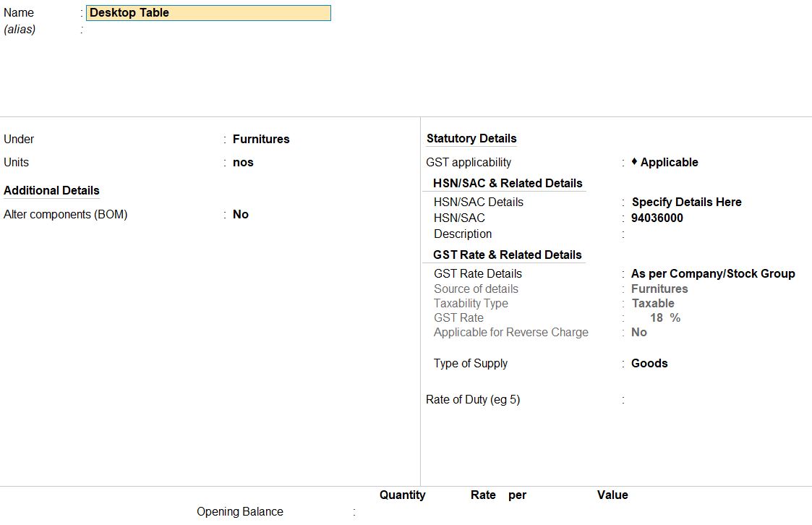Click the Taxability Type Taxable value
This screenshot has height=525, width=812.
tap(652, 304)
